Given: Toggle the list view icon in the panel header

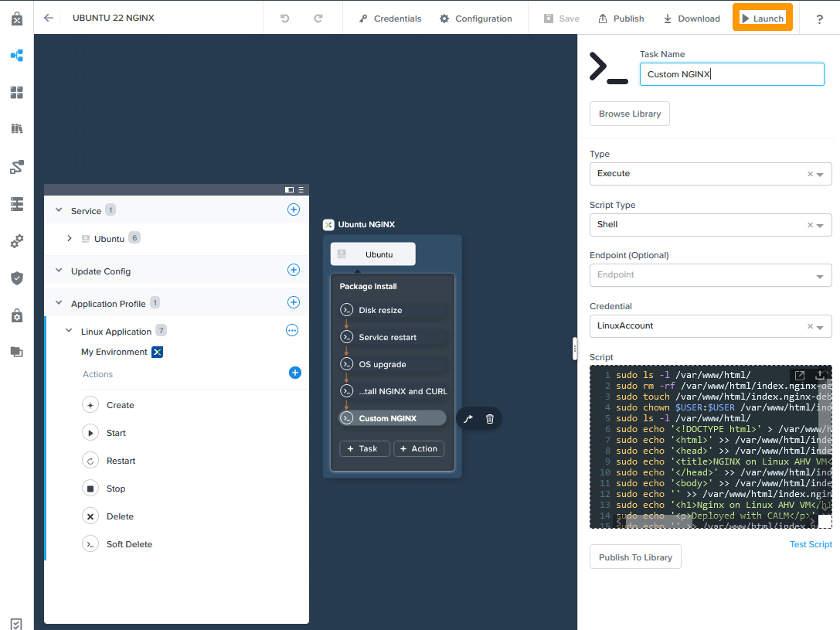Looking at the screenshot, I should coord(300,189).
